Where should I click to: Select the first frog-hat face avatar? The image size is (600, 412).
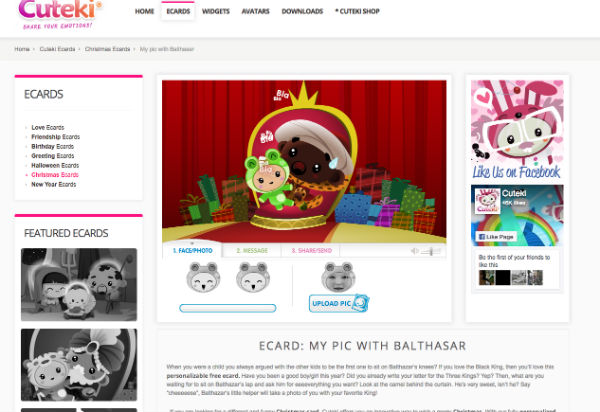click(x=204, y=278)
